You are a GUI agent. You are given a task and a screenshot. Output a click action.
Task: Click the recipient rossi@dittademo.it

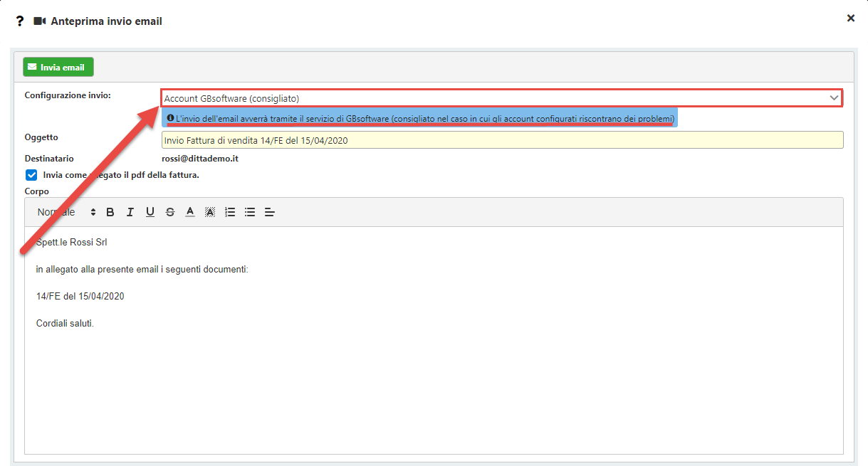click(200, 159)
